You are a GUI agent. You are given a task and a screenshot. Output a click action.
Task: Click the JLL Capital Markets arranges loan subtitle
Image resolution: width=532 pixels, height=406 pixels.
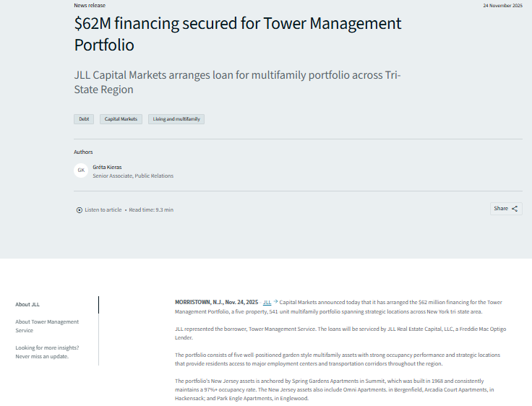coord(237,82)
